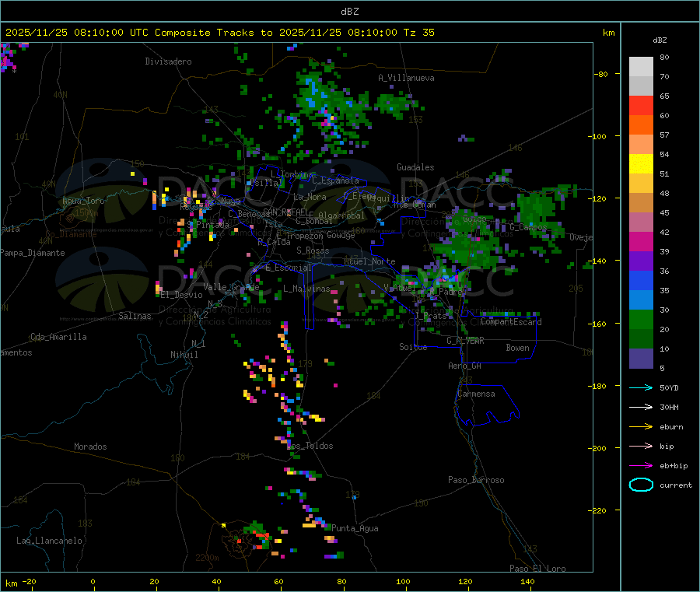Click the -80 km vertical axis tick
Viewport: 700px width, 592px height.
[601, 74]
